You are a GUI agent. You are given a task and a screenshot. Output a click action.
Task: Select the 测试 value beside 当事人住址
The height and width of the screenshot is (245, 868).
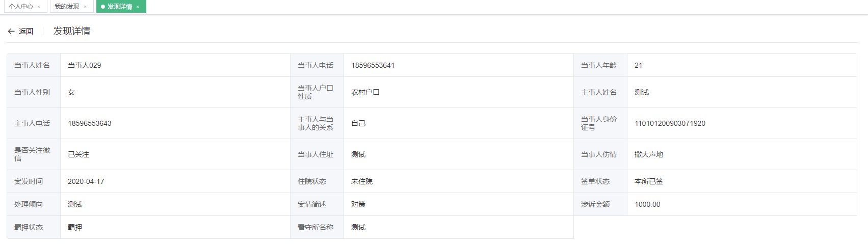click(358, 154)
